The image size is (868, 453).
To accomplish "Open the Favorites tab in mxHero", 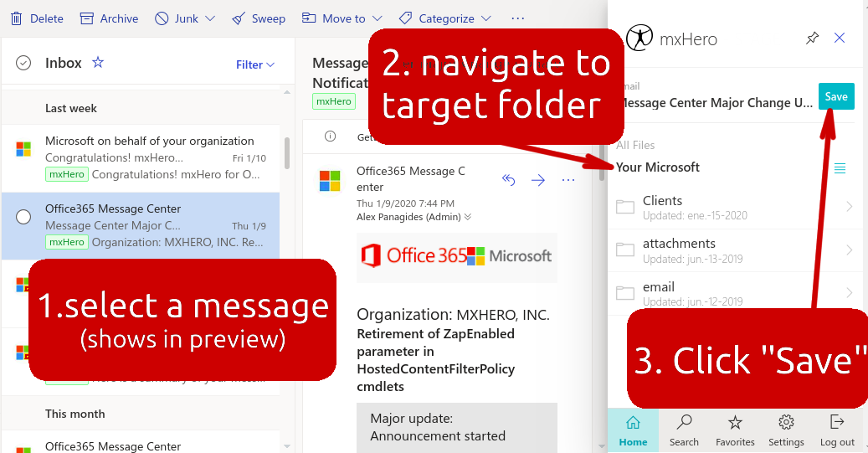I will [735, 430].
